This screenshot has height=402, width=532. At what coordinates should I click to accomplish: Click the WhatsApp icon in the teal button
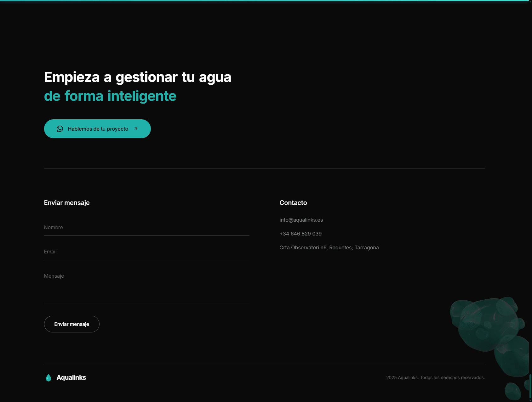click(x=60, y=129)
